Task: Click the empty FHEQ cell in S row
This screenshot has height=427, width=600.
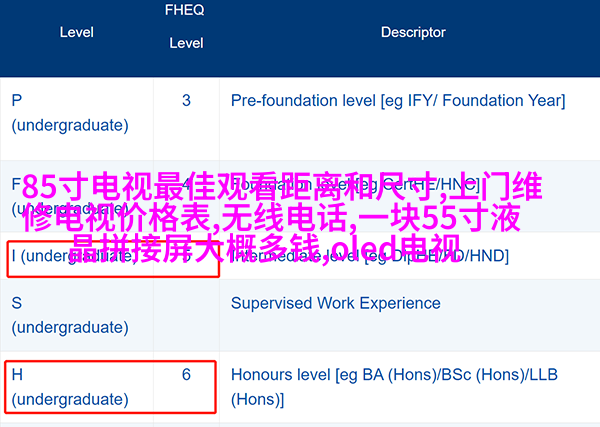Action: click(x=186, y=315)
